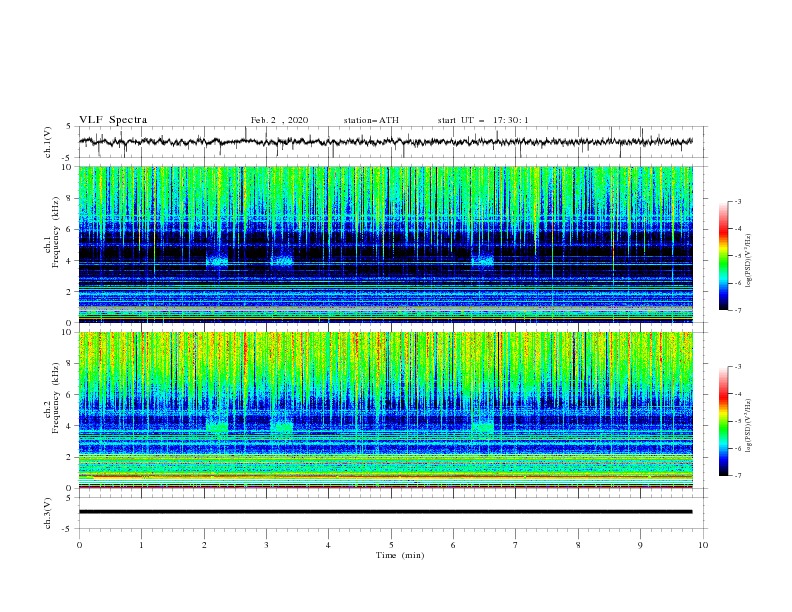Click the "-4" tick of ch.2 colorbar

(738, 394)
